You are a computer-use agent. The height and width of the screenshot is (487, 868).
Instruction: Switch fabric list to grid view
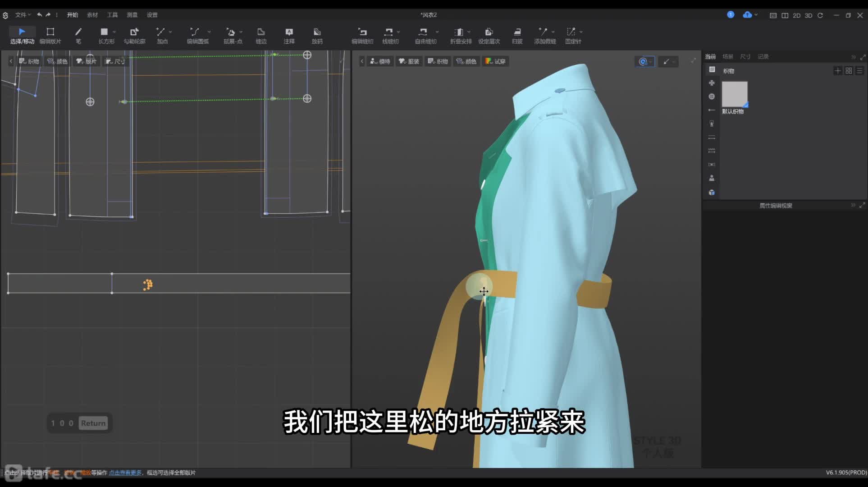point(849,71)
